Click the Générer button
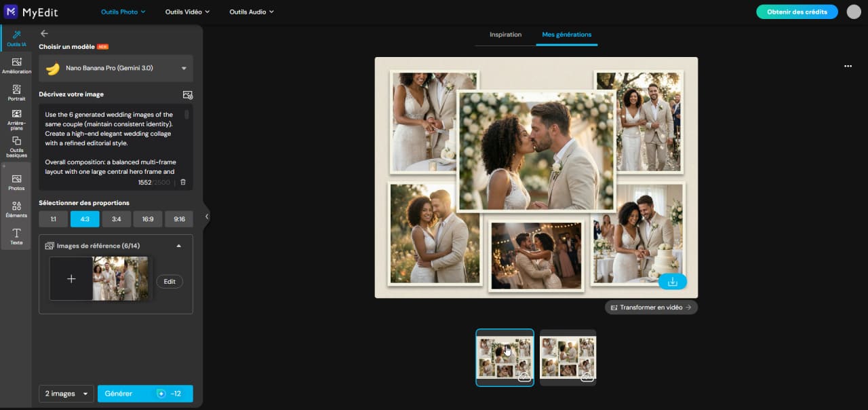 pos(145,393)
